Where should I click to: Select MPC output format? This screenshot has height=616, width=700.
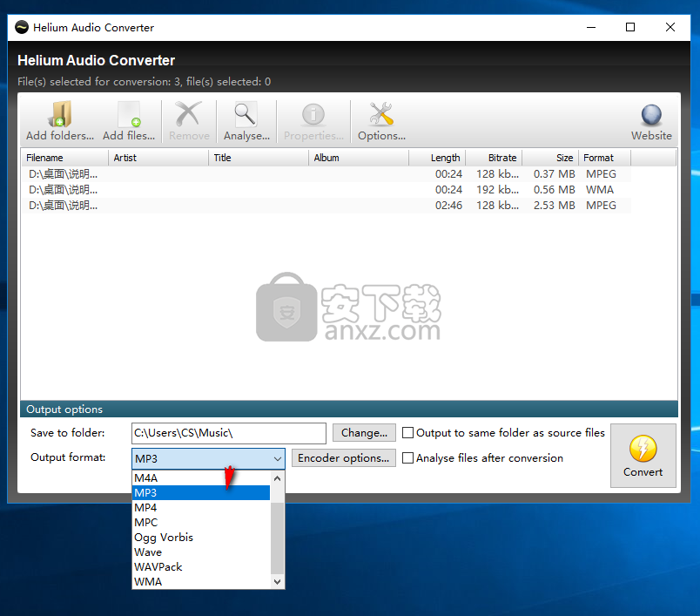(x=201, y=522)
